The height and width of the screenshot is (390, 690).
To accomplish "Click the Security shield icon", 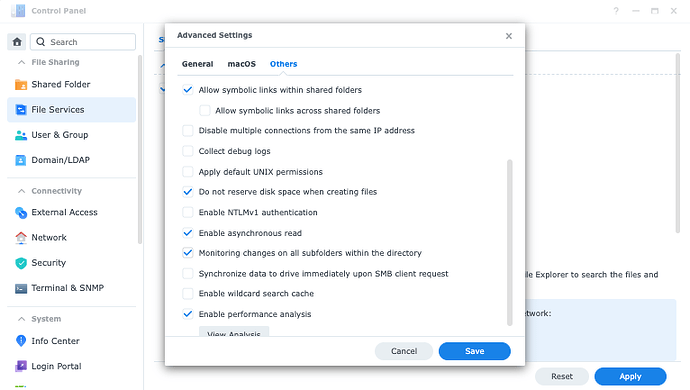I will [x=21, y=263].
